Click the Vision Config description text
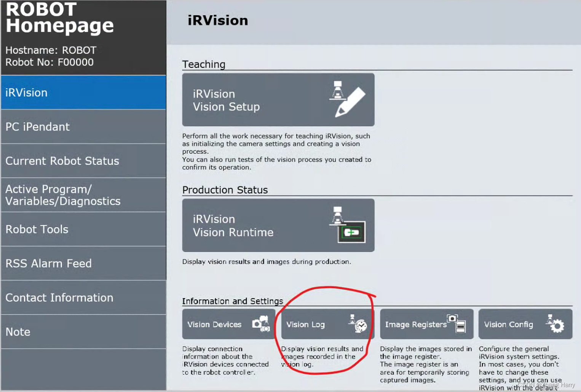Image resolution: width=581 pixels, height=392 pixels. tap(520, 368)
